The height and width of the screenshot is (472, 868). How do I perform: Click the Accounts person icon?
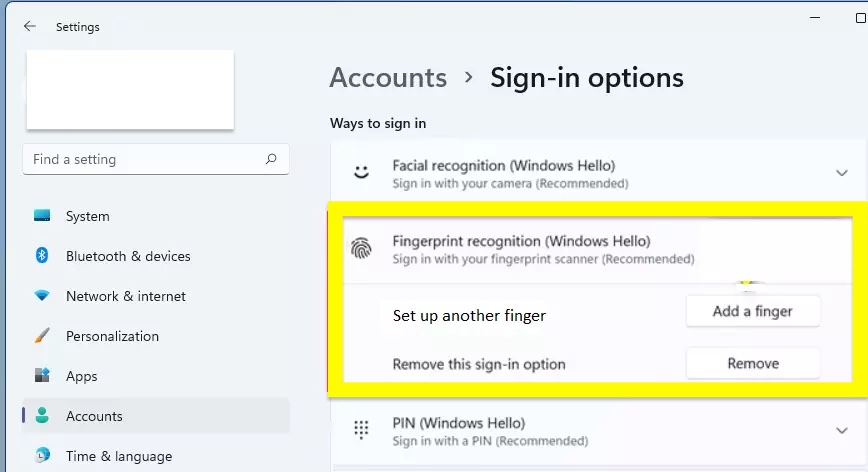coord(42,415)
